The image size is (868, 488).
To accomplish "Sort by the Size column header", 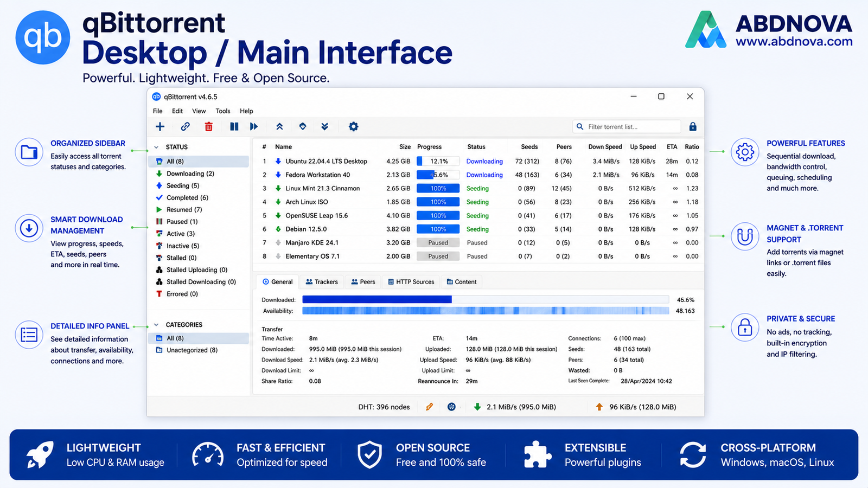I will [x=405, y=146].
